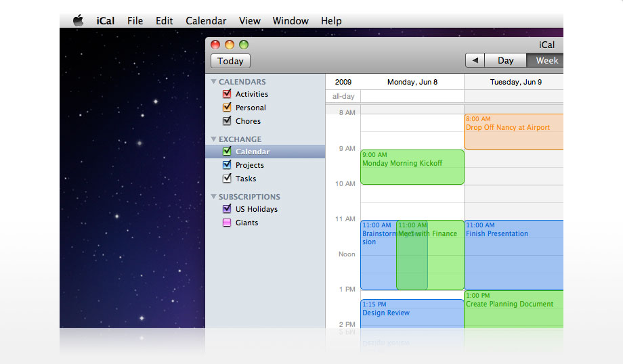Open the Window menu
Viewport: 623px width, 364px height.
click(291, 21)
